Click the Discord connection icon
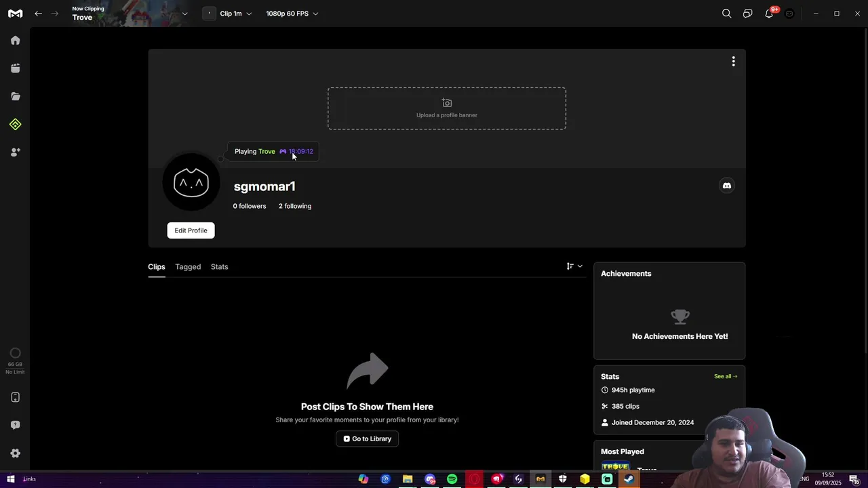This screenshot has width=868, height=488. (726, 186)
